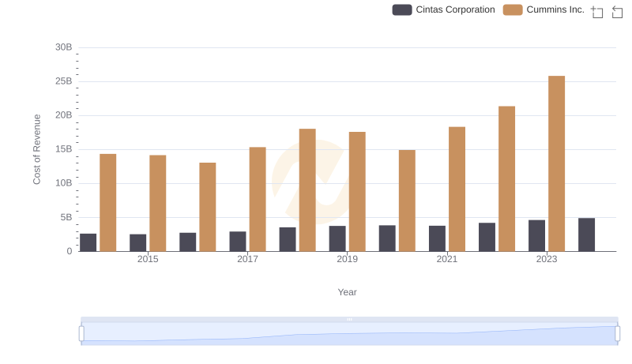This screenshot has height=364, width=632.
Task: Click the zoom area select icon
Action: click(597, 12)
